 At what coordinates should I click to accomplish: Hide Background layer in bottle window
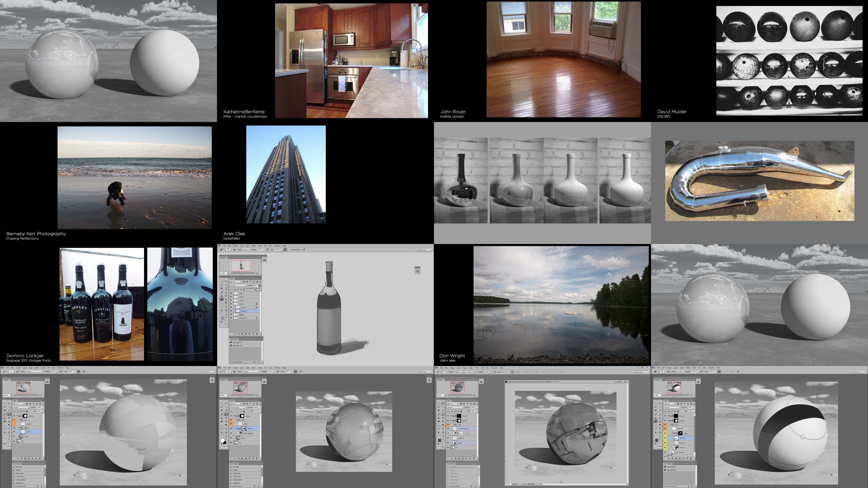click(x=231, y=318)
